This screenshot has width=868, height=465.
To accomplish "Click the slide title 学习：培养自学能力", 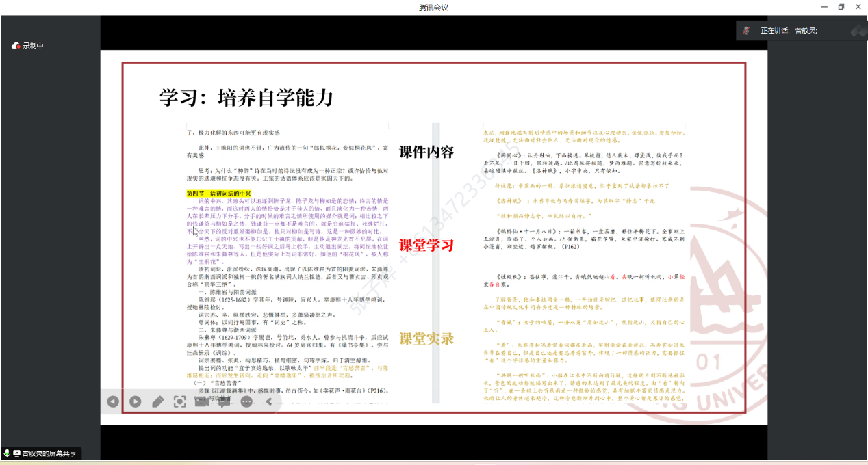I will click(x=246, y=98).
